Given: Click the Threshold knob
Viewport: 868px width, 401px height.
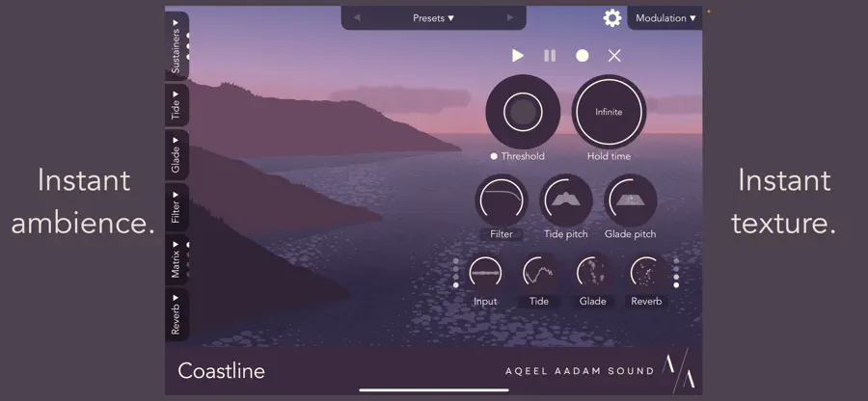Looking at the screenshot, I should [x=523, y=112].
